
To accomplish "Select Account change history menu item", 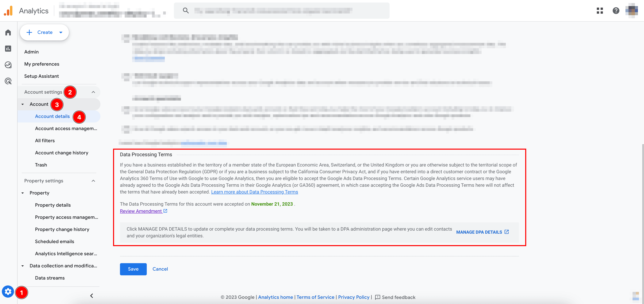I will pyautogui.click(x=62, y=153).
